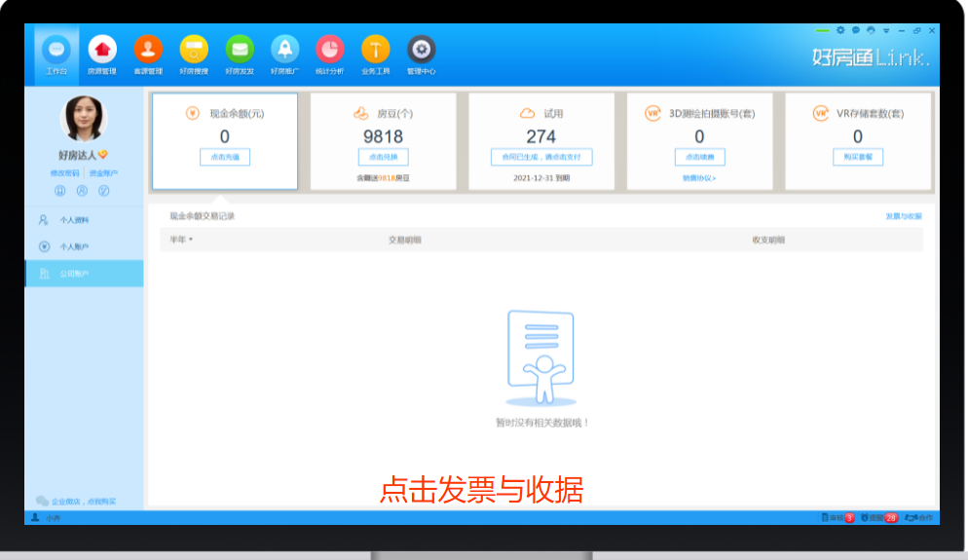
Task: Open the chat bubble icon in title bar
Action: click(855, 31)
